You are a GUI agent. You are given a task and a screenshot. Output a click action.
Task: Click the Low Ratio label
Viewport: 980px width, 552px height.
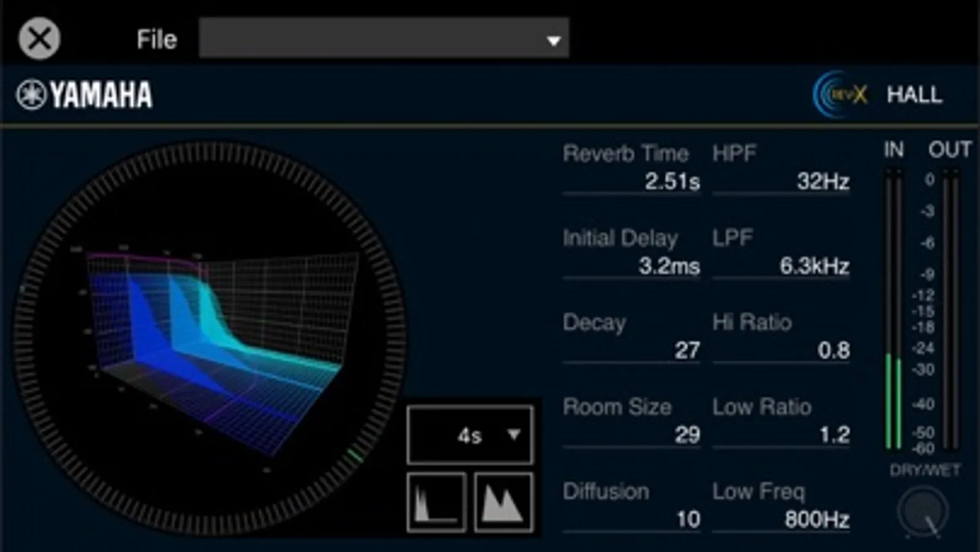coord(762,407)
